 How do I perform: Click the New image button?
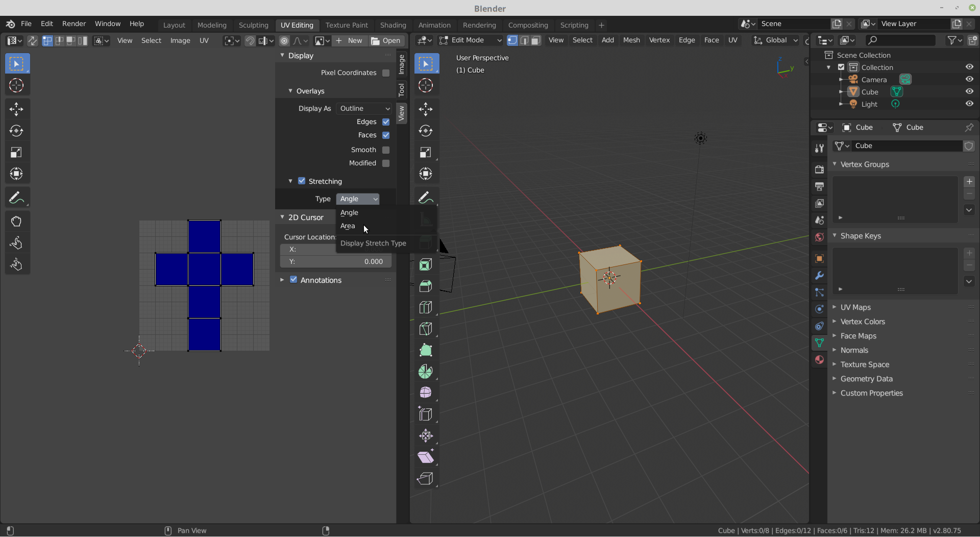pos(350,41)
